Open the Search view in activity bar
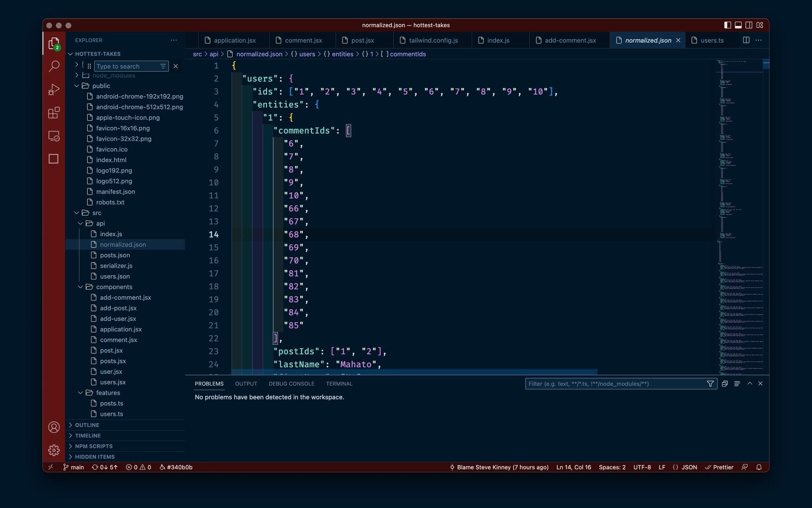 coord(54,66)
